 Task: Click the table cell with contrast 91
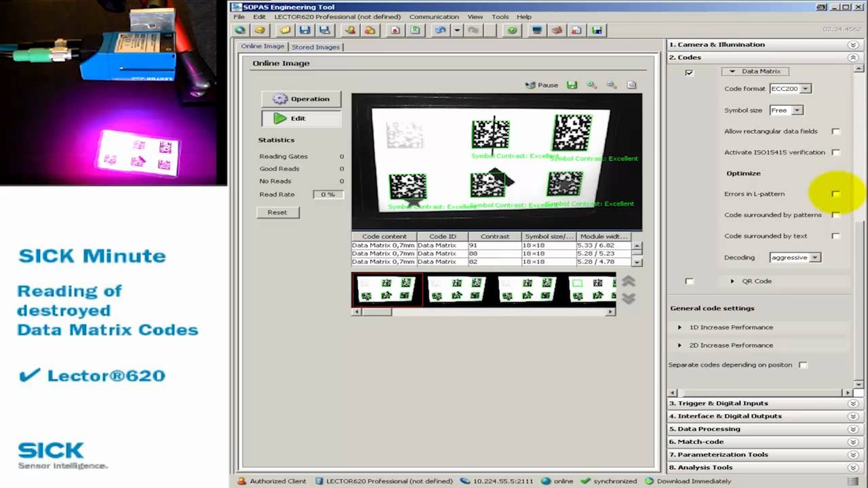click(x=494, y=245)
